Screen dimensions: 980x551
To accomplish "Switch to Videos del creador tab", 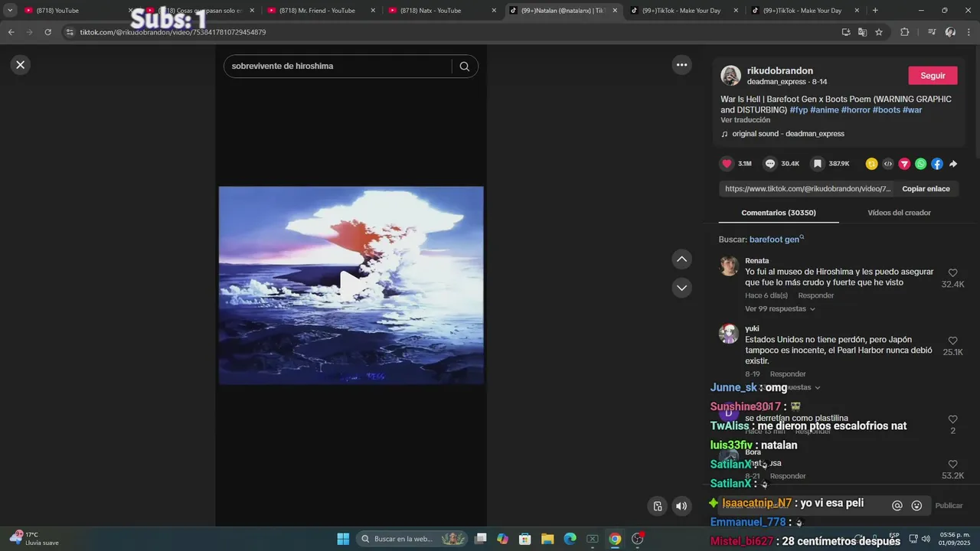I will tap(899, 213).
